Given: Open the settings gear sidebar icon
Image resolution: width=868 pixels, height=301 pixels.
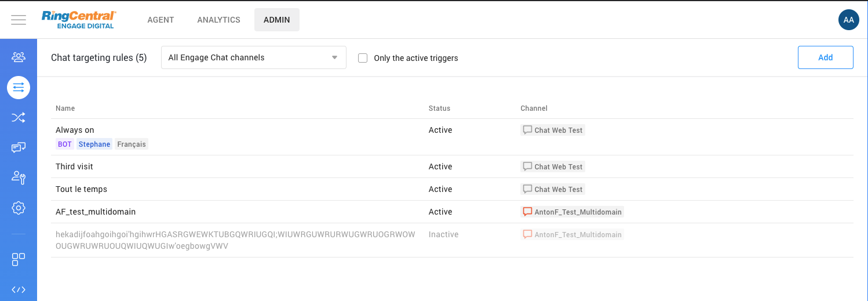Looking at the screenshot, I should click(19, 208).
